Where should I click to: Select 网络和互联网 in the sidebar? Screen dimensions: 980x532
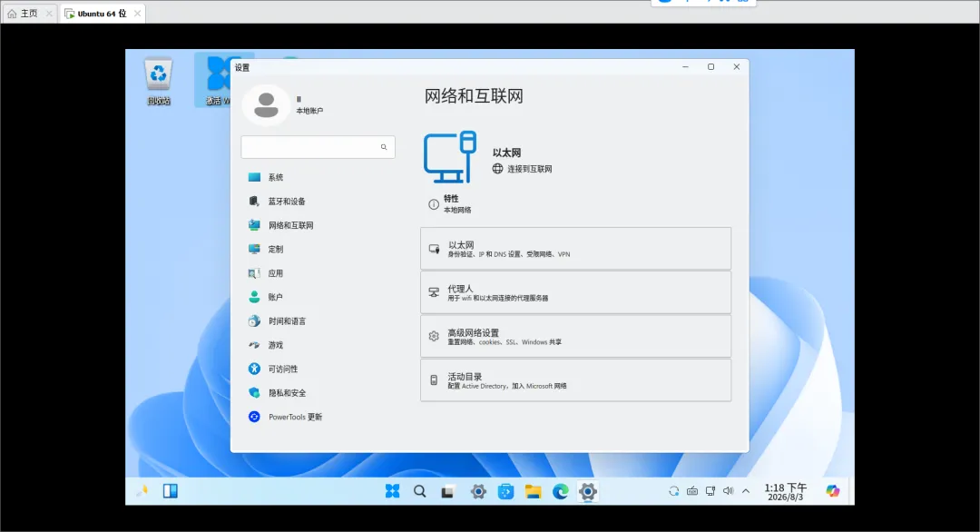pyautogui.click(x=280, y=225)
